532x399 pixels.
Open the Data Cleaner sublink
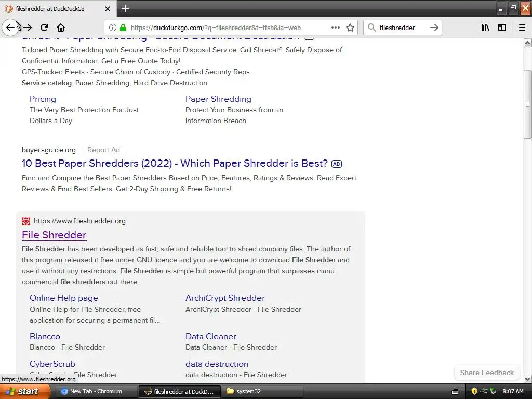[211, 337]
